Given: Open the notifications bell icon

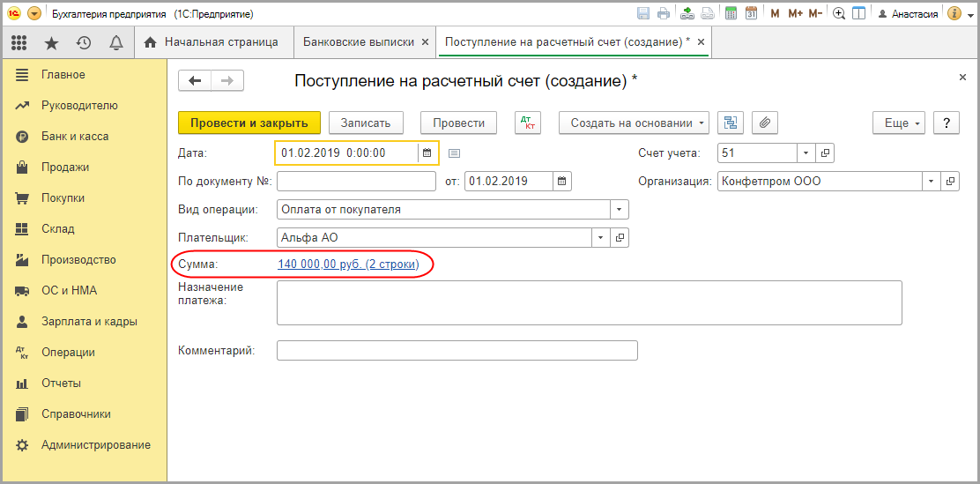Looking at the screenshot, I should [x=115, y=42].
